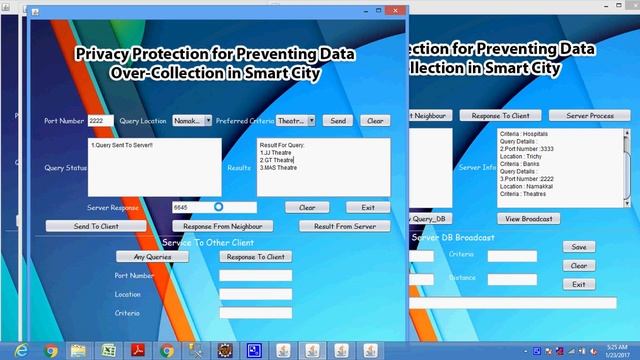640x360 pixels.
Task: Click '3.Port Number :2222' in Server Info
Action: [x=527, y=179]
